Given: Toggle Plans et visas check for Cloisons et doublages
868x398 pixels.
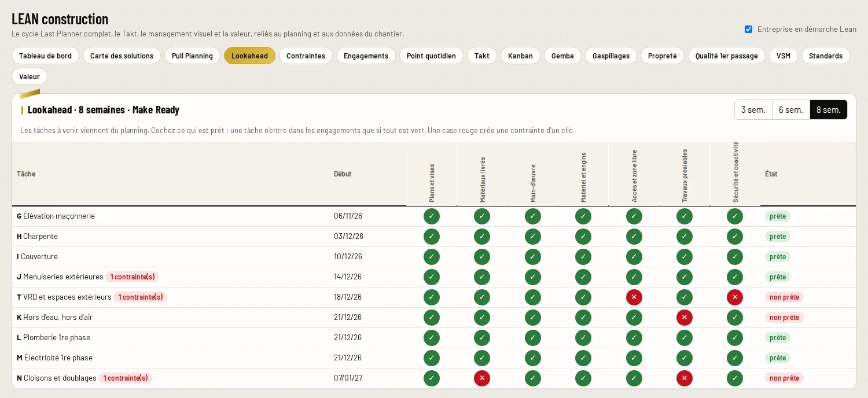Looking at the screenshot, I should click(432, 378).
